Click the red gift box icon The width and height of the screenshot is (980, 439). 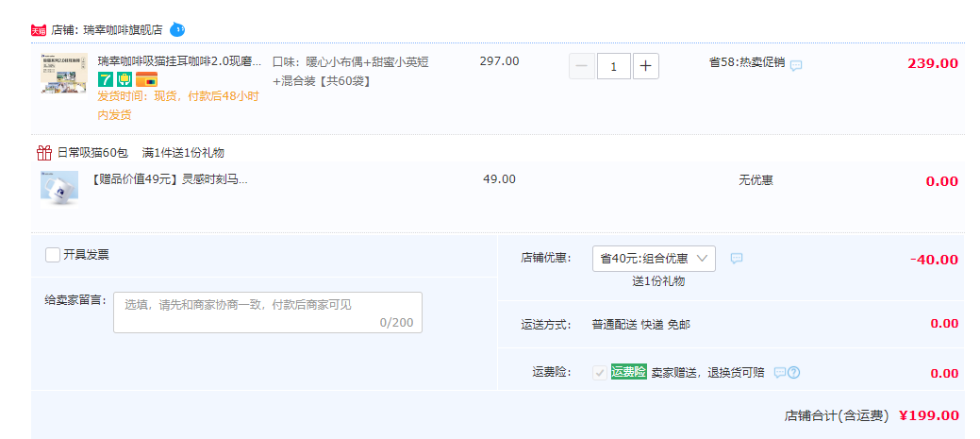[x=43, y=153]
